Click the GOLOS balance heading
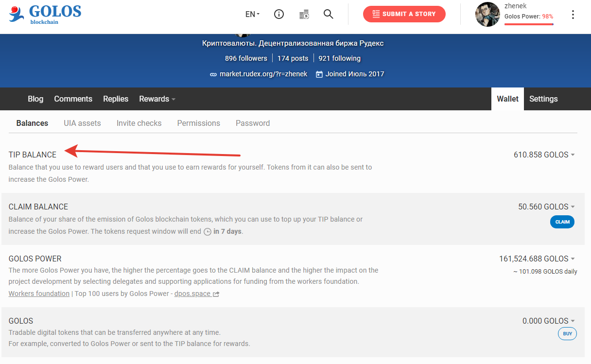 tap(21, 321)
